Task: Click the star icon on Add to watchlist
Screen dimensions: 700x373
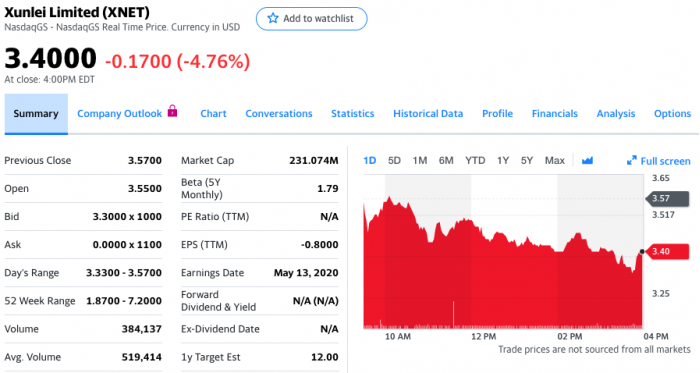Action: (x=272, y=18)
